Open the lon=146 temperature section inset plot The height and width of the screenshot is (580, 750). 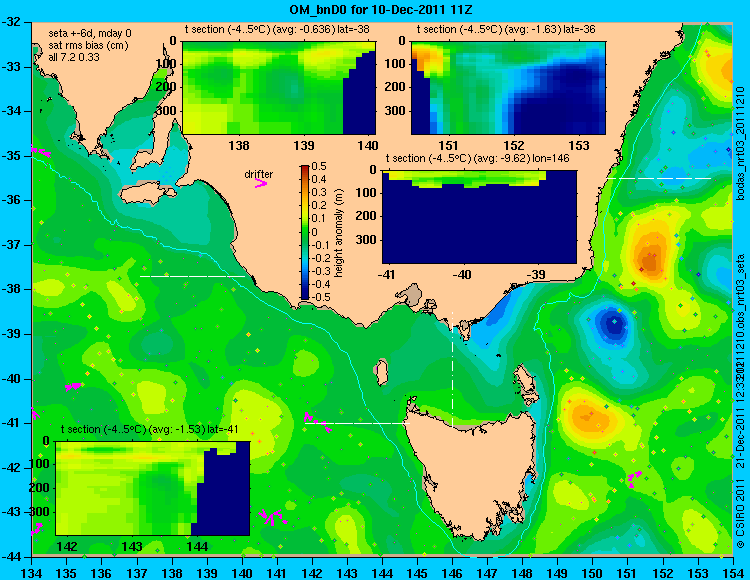tap(479, 217)
